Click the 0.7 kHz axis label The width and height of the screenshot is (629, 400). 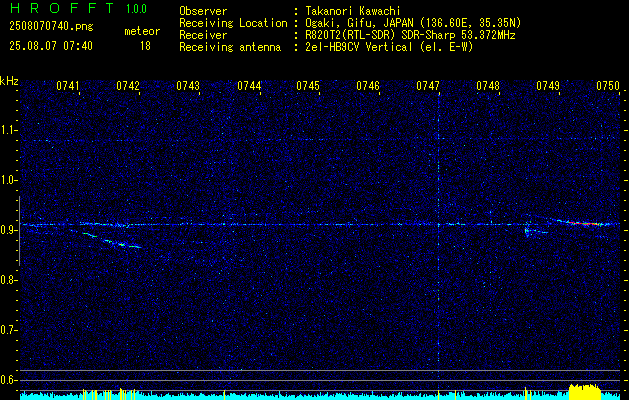pos(8,330)
